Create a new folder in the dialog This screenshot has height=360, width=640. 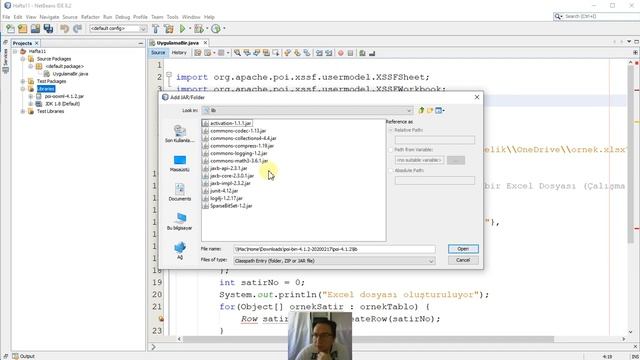tap(430, 110)
